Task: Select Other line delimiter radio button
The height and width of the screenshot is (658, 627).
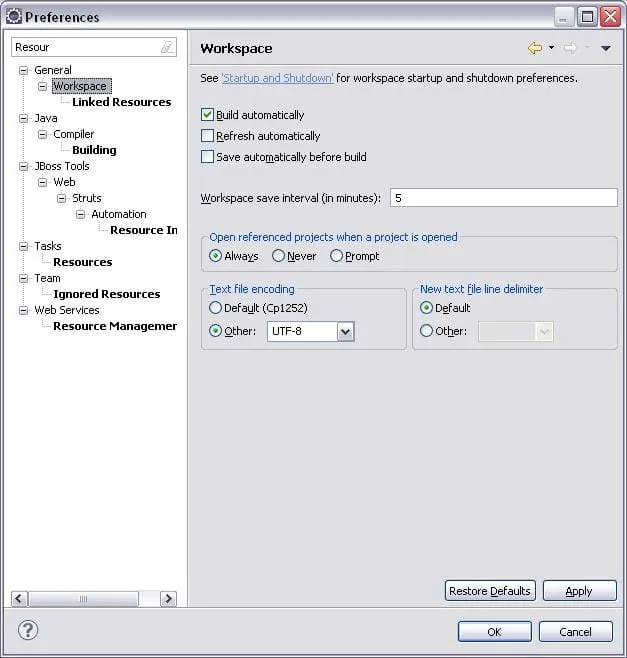Action: click(426, 331)
